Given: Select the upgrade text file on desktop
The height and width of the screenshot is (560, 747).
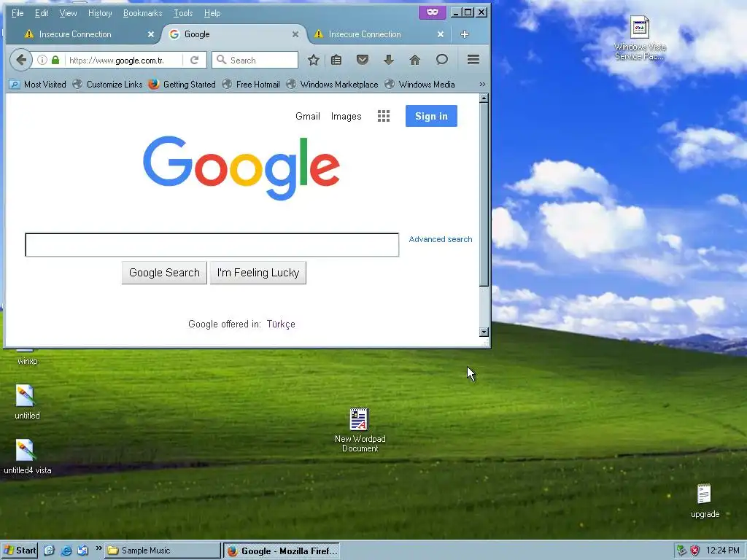Looking at the screenshot, I should coord(705,501).
